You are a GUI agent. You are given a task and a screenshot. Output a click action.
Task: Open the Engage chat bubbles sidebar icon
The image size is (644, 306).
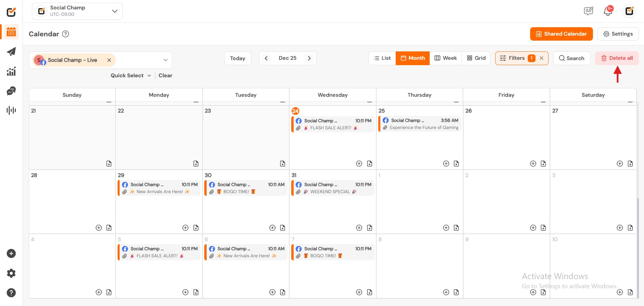point(11,91)
